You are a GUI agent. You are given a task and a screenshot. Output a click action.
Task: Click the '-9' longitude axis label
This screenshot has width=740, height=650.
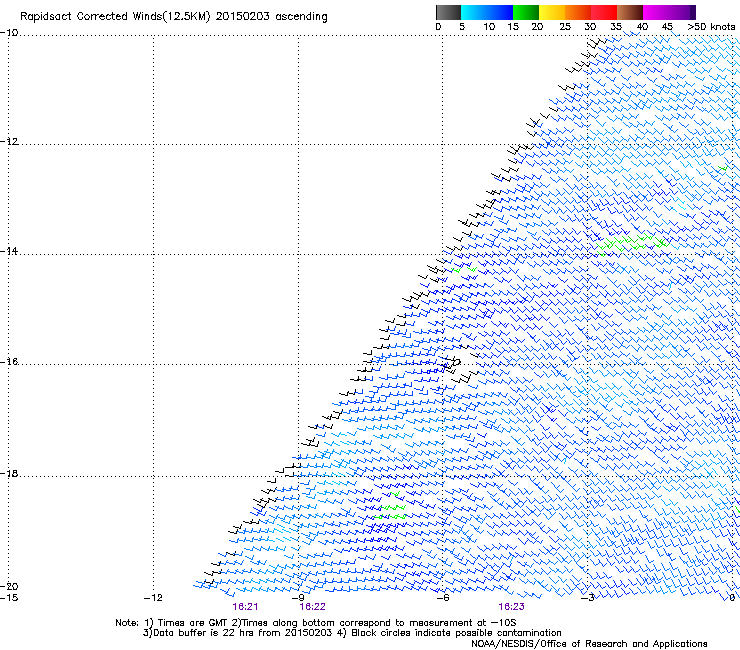(x=298, y=598)
